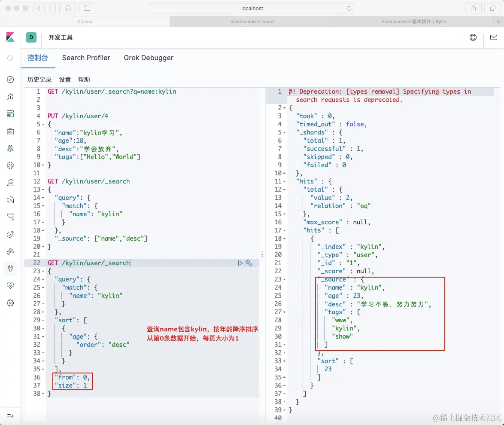
Task: Collapse the block at editor line 5
Action: (43, 125)
